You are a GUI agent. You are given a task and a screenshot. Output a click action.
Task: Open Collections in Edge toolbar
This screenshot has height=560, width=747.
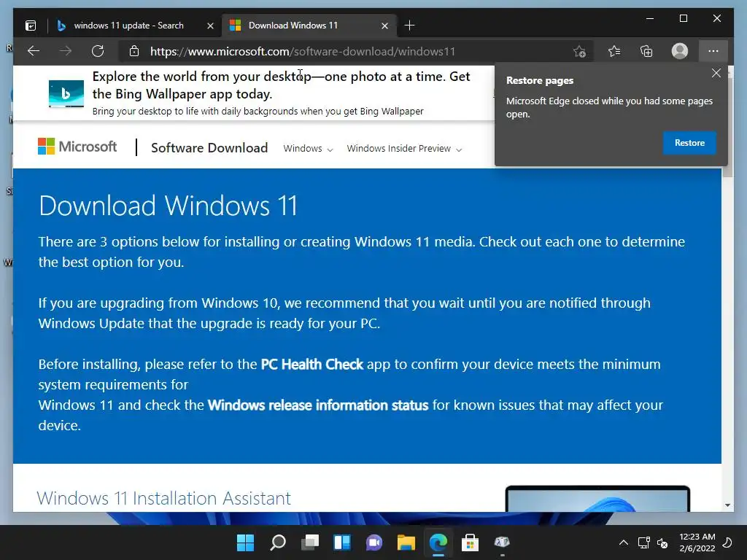(646, 51)
